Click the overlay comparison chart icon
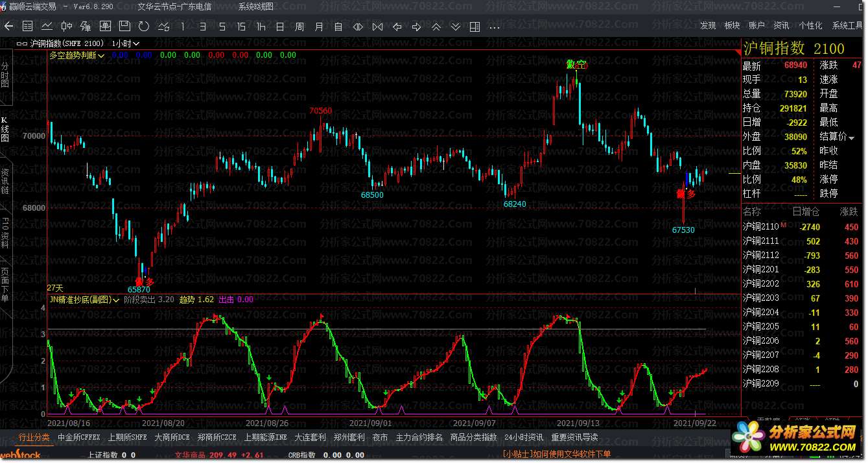Viewport: 868px width, 463px height. pyautogui.click(x=163, y=27)
